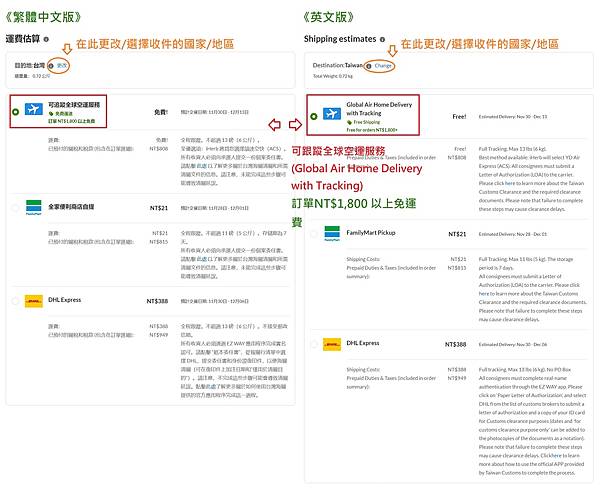This screenshot has height=491, width=600.
Task: Select DHL Express radio in Chinese panel
Action: [16, 301]
